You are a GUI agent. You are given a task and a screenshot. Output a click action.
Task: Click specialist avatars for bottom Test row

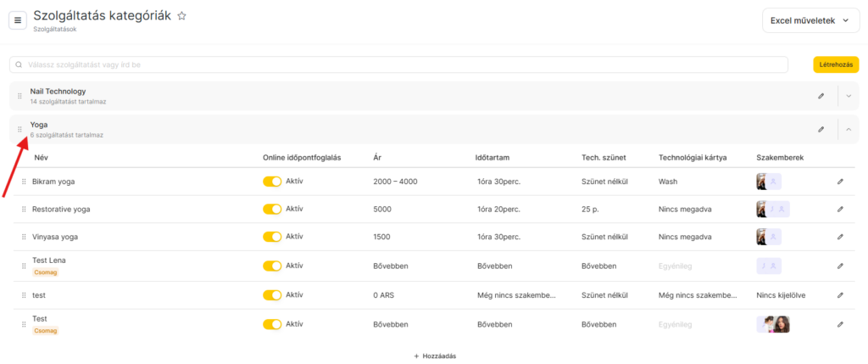[773, 324]
